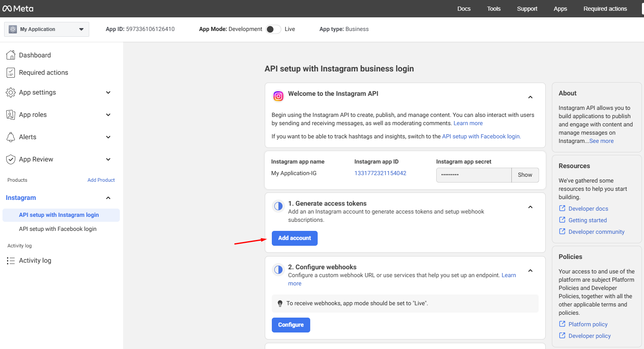
Task: Click the Alerts bell icon
Action: tap(11, 137)
